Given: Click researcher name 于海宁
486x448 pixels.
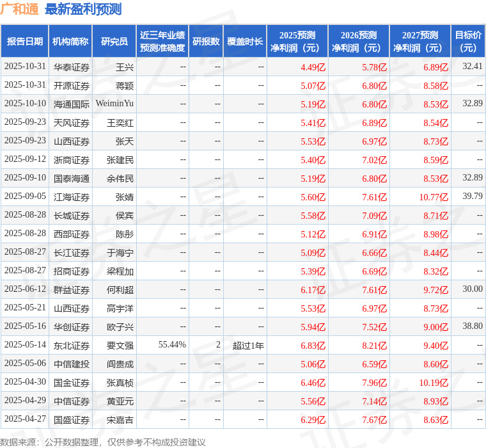Looking at the screenshot, I should pos(120,253).
